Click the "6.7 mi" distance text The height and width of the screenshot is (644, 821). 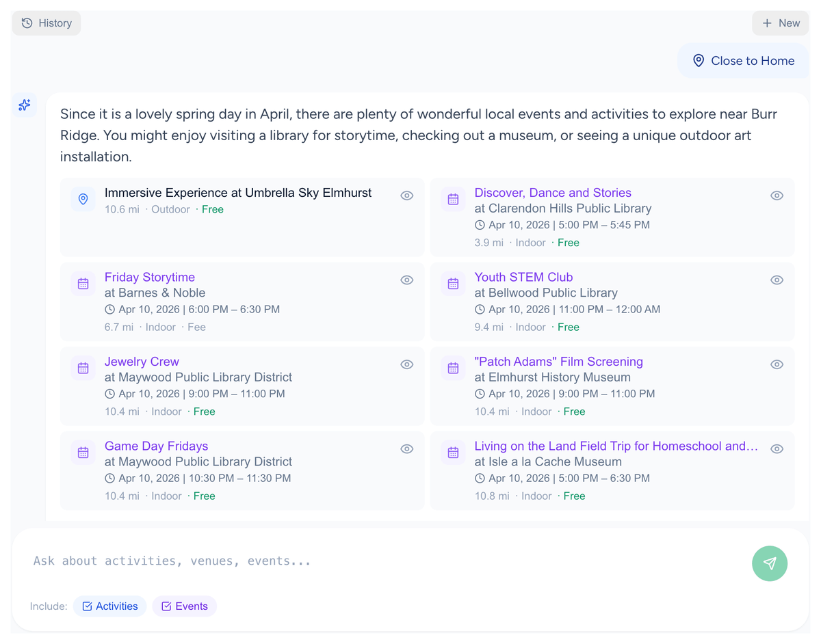pyautogui.click(x=119, y=327)
